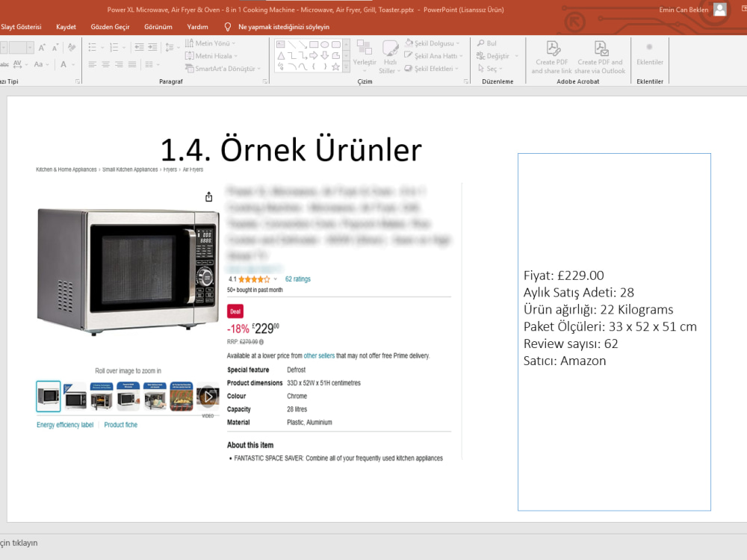Open the Kaydet tab
This screenshot has height=560, width=747.
(66, 27)
